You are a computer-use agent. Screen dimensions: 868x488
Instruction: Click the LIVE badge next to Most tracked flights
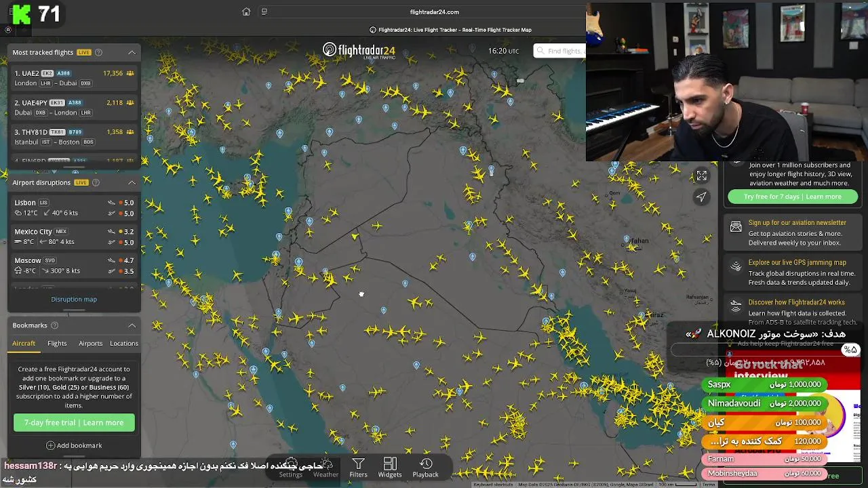pyautogui.click(x=84, y=52)
